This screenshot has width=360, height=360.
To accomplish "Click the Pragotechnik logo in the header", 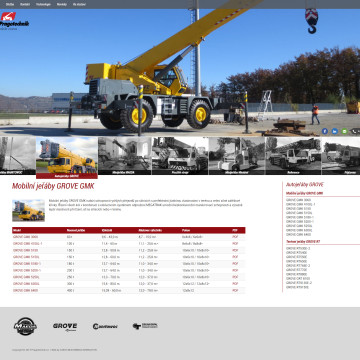I will pos(14,21).
